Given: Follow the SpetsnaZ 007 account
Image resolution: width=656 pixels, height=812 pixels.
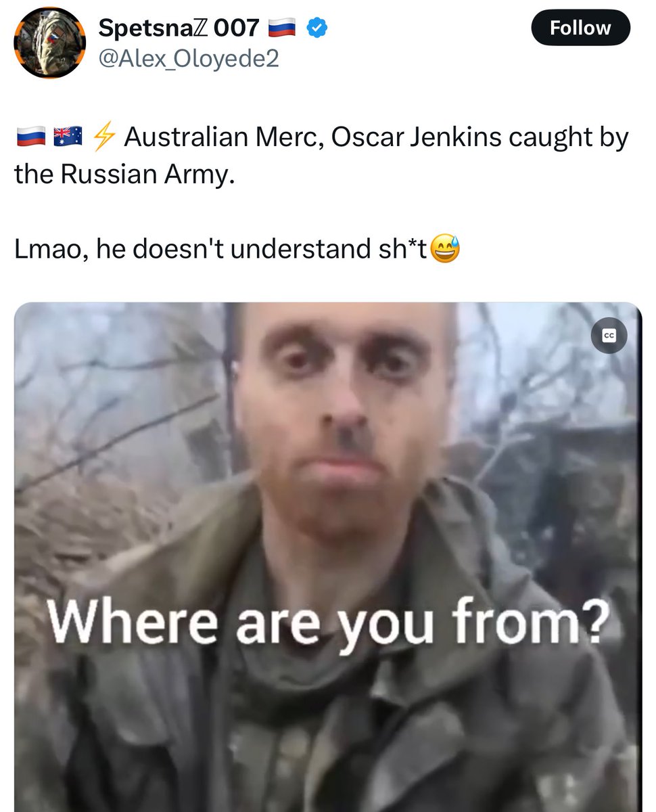Looking at the screenshot, I should tap(580, 28).
